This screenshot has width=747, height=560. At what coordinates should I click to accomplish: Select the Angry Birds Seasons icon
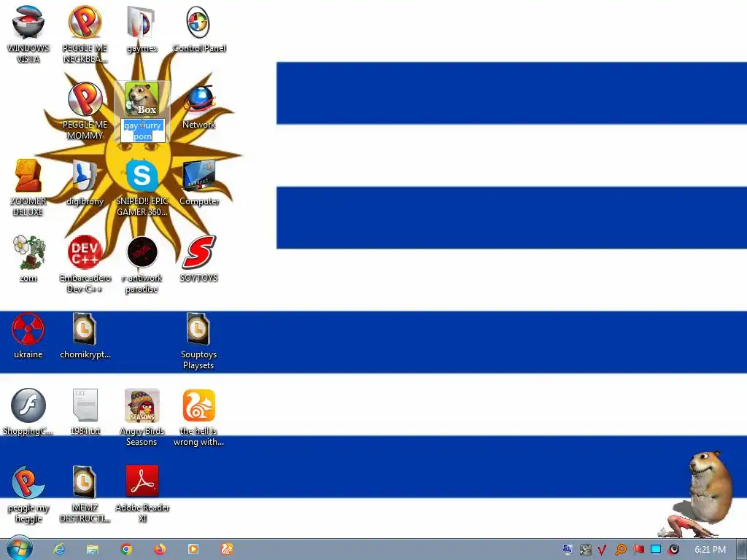[x=142, y=417]
